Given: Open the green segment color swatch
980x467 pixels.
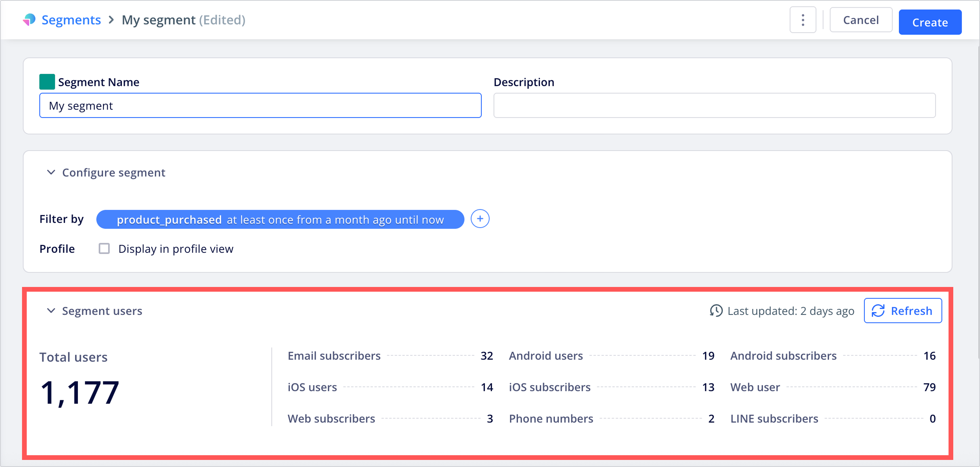Looking at the screenshot, I should 47,82.
